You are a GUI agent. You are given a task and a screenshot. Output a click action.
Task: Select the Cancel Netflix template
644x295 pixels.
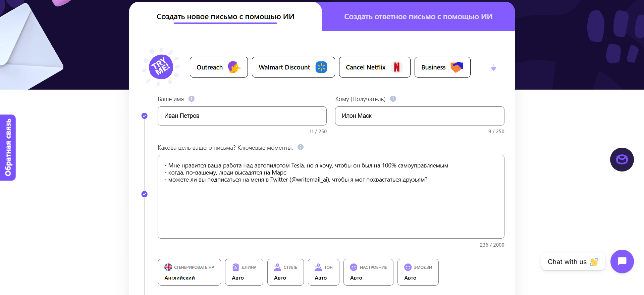pyautogui.click(x=374, y=67)
